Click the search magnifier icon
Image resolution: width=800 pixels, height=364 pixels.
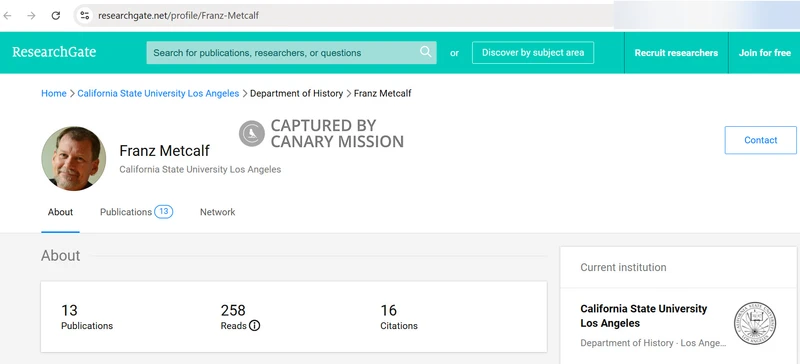pyautogui.click(x=426, y=52)
